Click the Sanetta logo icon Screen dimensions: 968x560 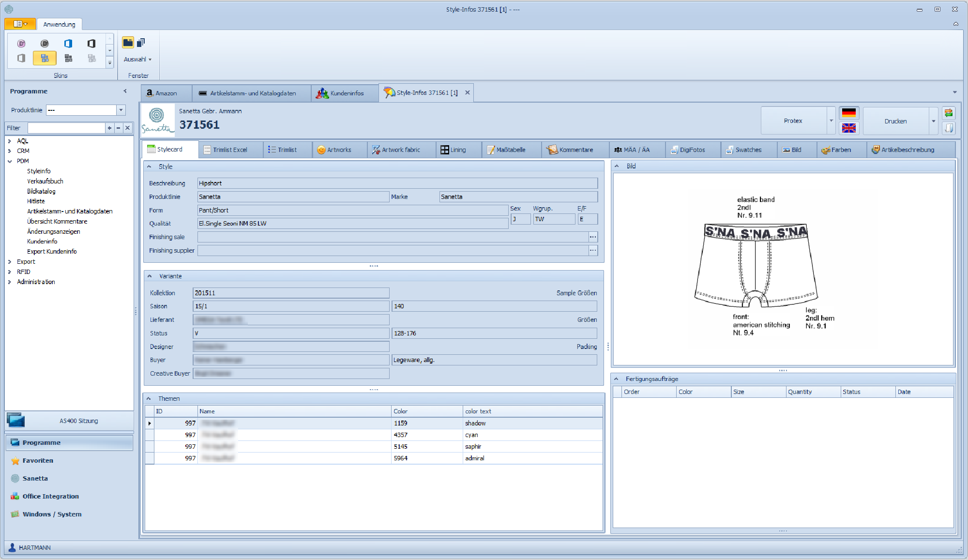coord(157,121)
